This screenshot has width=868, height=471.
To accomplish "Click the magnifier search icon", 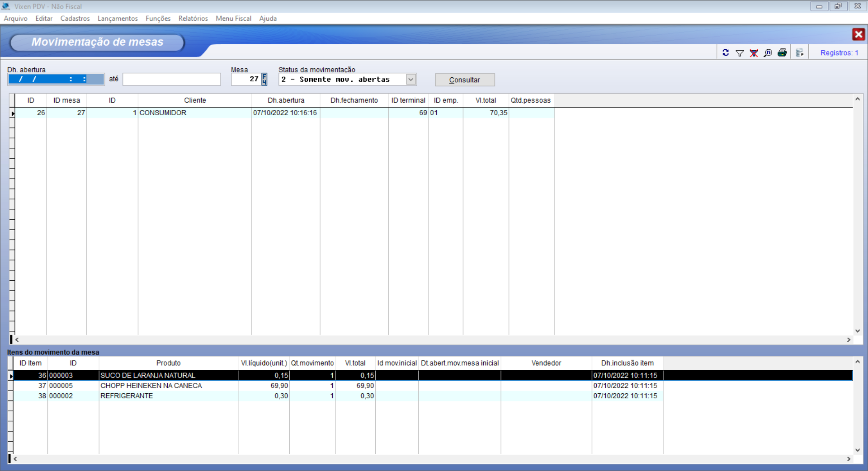I will 768,53.
